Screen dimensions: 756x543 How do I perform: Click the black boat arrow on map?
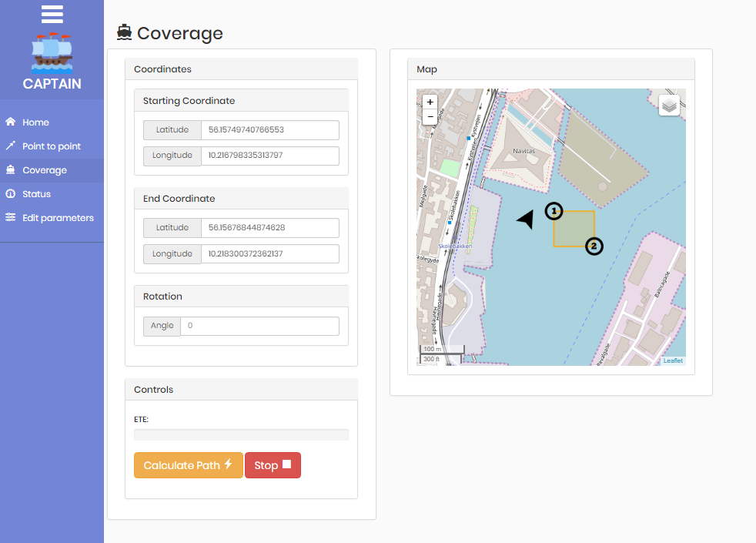[526, 219]
